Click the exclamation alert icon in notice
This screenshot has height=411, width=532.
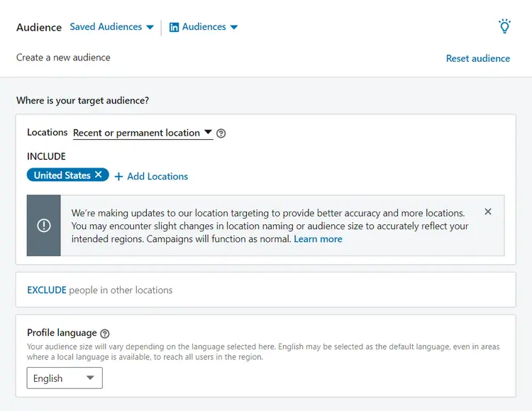point(44,225)
